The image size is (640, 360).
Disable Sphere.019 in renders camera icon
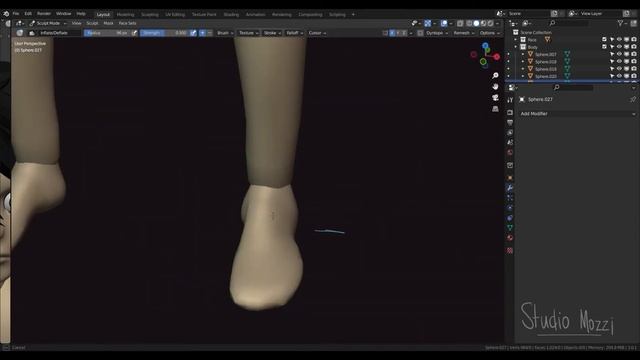click(634, 69)
